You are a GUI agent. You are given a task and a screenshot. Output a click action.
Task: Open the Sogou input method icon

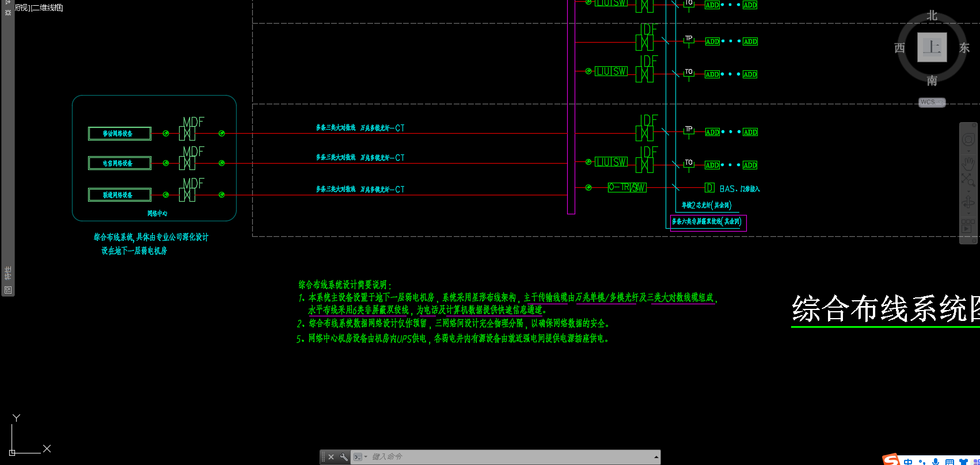tap(891, 460)
